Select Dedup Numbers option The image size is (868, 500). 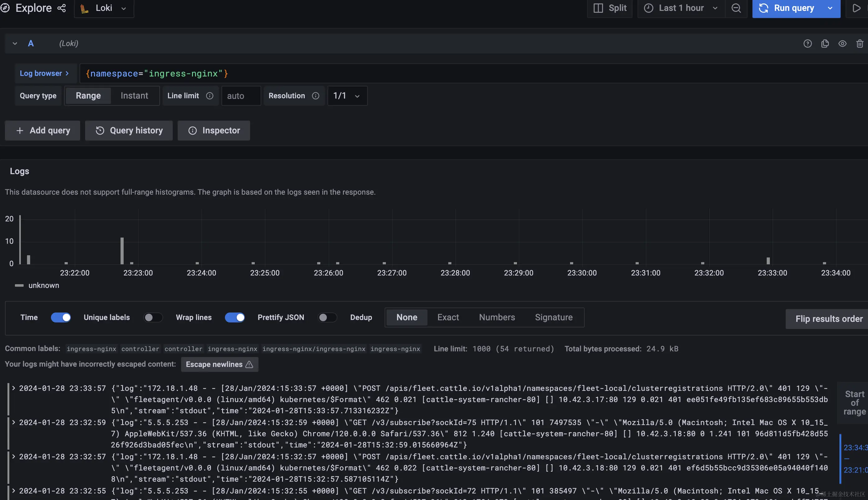tap(497, 318)
